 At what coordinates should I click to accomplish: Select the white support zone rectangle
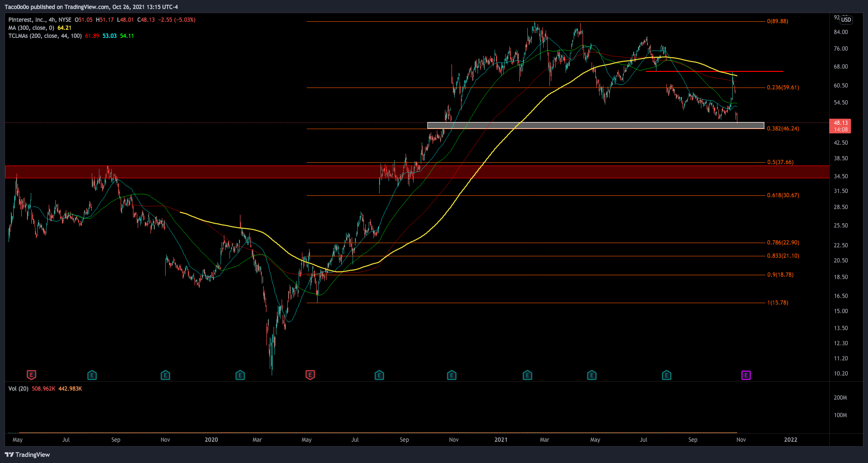595,125
